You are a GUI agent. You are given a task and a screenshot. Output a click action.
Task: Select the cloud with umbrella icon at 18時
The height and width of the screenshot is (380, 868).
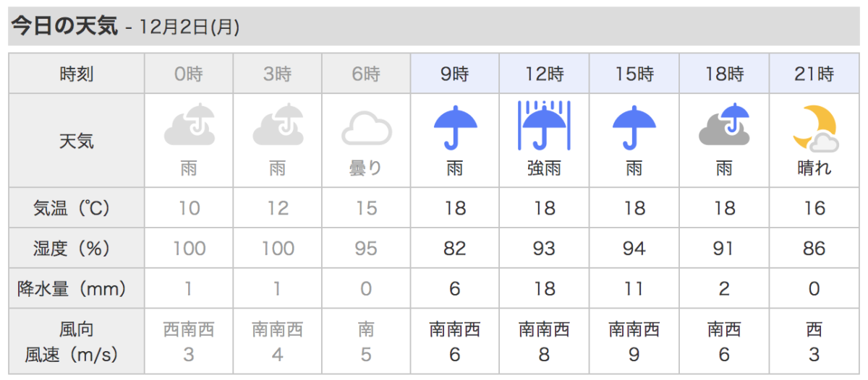pyautogui.click(x=723, y=126)
